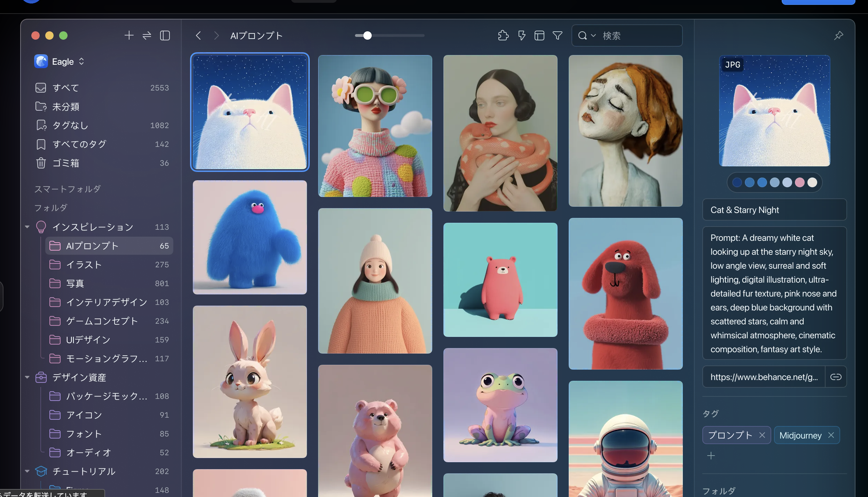
Task: Collapse the デザイン資産 folder group
Action: click(27, 377)
